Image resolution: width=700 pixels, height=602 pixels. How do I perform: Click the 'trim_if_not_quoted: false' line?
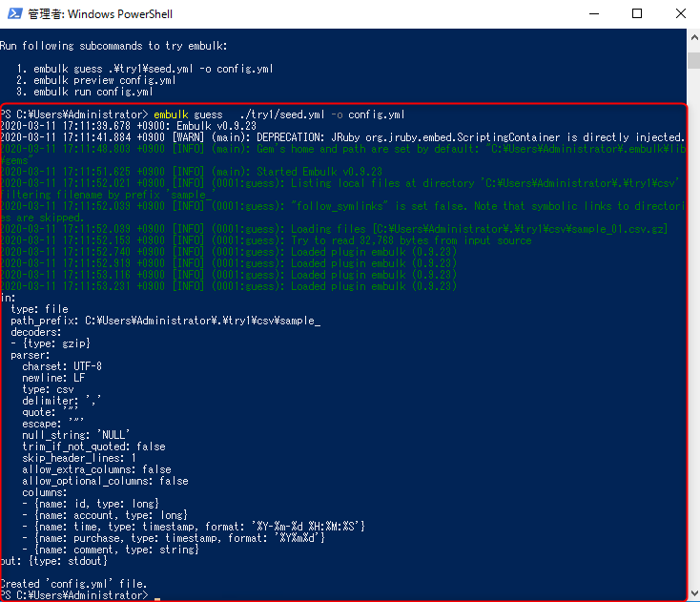[x=93, y=446]
